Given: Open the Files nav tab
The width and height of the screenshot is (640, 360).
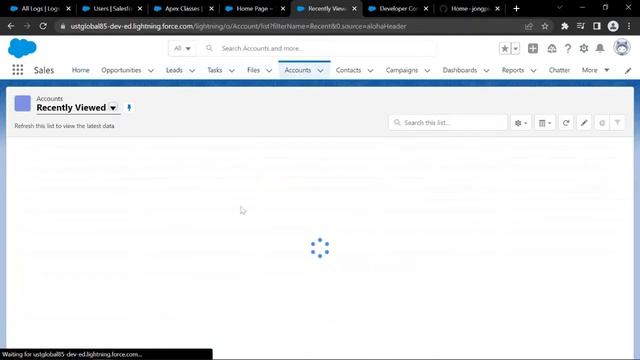Looking at the screenshot, I should (x=253, y=70).
